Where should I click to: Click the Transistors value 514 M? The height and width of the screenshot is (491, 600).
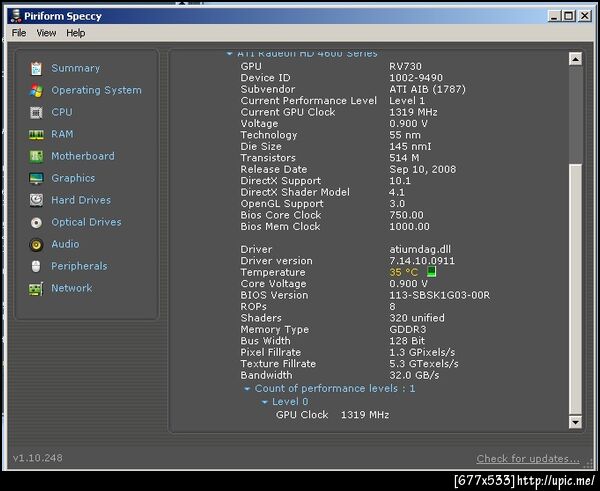tap(404, 158)
